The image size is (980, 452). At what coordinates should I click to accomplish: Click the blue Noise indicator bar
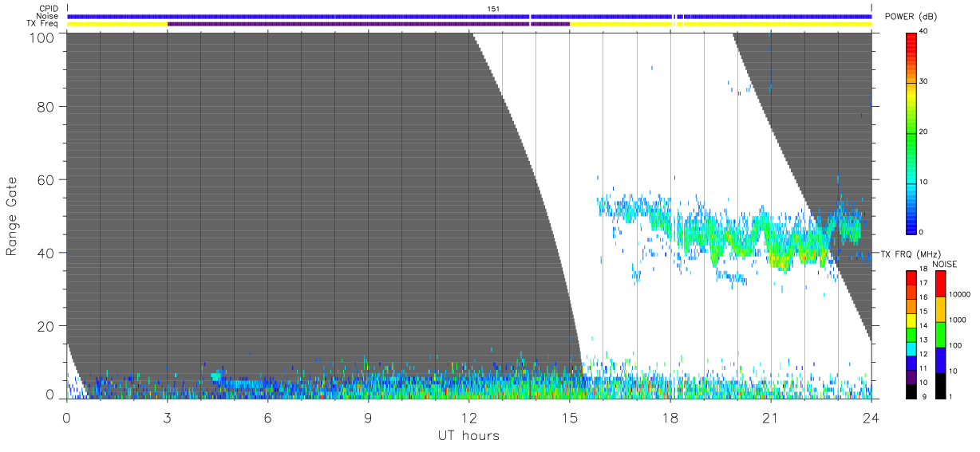[468, 16]
